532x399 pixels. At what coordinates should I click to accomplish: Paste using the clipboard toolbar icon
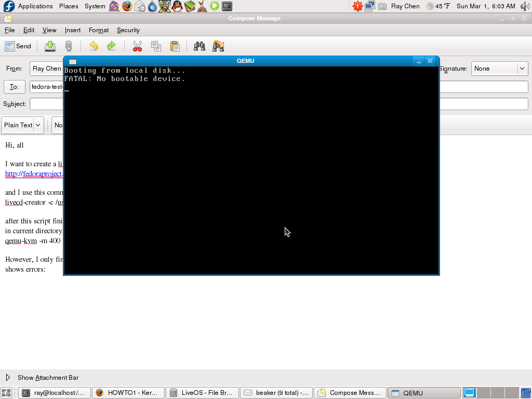coord(175,46)
